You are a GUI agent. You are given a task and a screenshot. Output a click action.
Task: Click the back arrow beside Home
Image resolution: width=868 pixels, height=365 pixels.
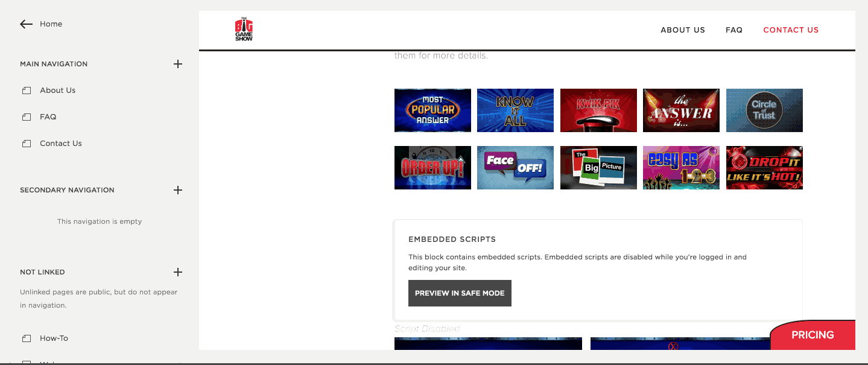26,24
